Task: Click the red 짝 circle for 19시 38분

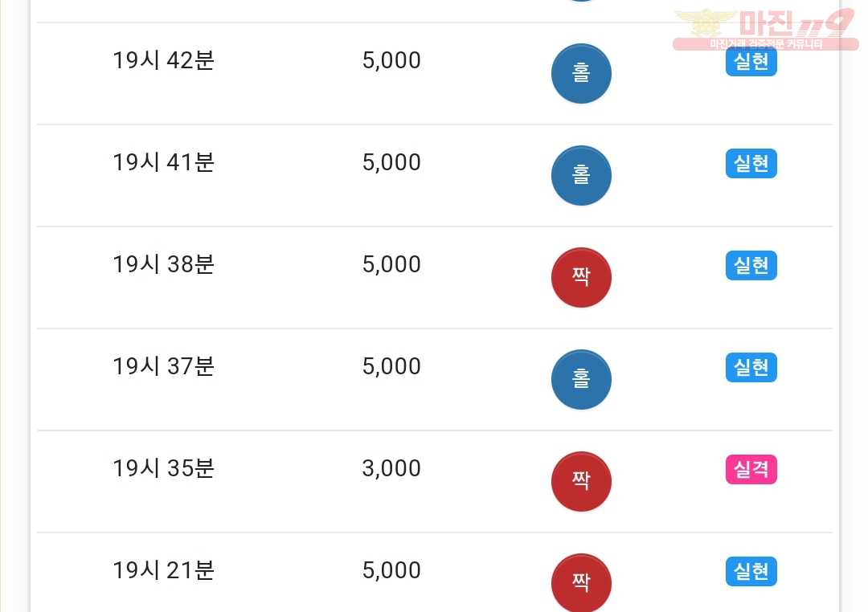Action: [581, 277]
